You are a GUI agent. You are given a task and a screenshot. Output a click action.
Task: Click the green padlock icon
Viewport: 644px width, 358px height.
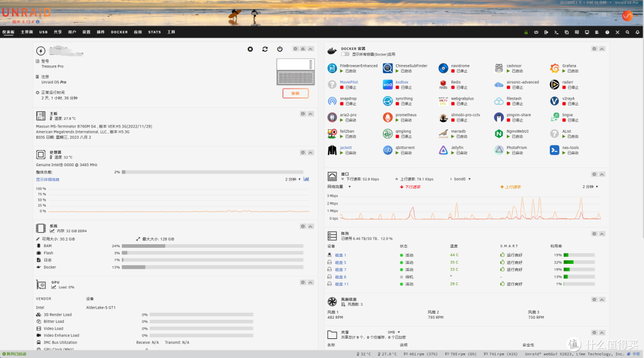point(526,32)
